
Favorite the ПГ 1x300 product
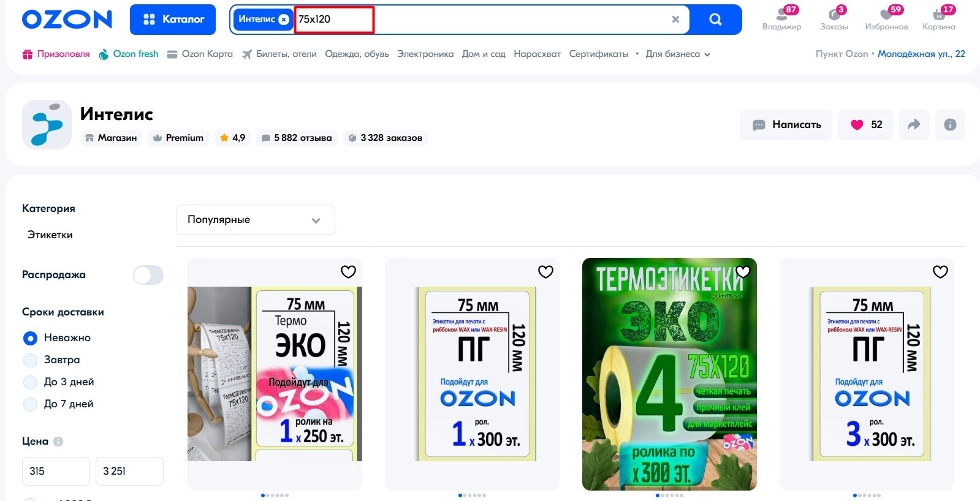pos(545,271)
